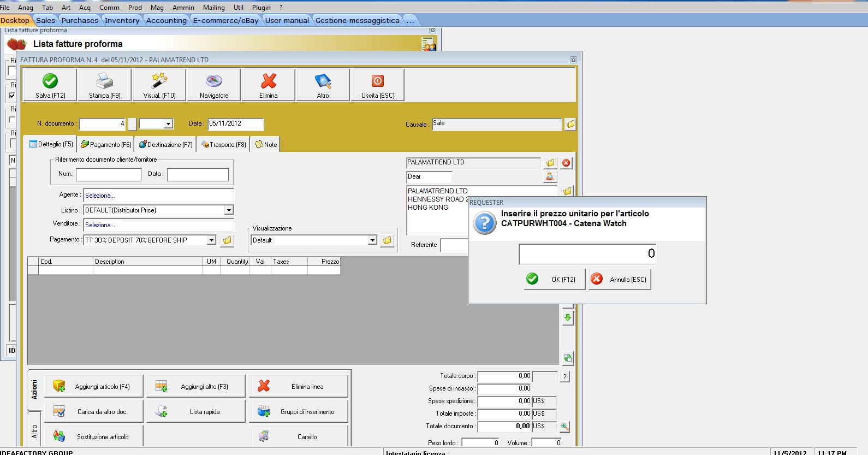Print with Stampa (F9) button
The width and height of the screenshot is (868, 455).
(x=105, y=85)
